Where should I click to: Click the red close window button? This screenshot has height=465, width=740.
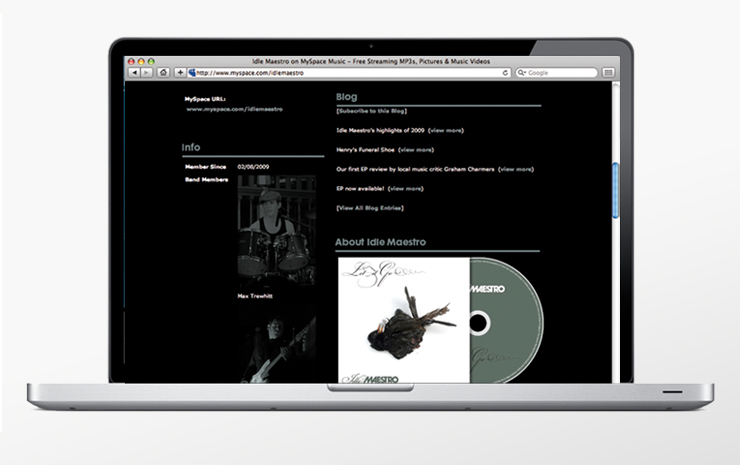point(131,61)
